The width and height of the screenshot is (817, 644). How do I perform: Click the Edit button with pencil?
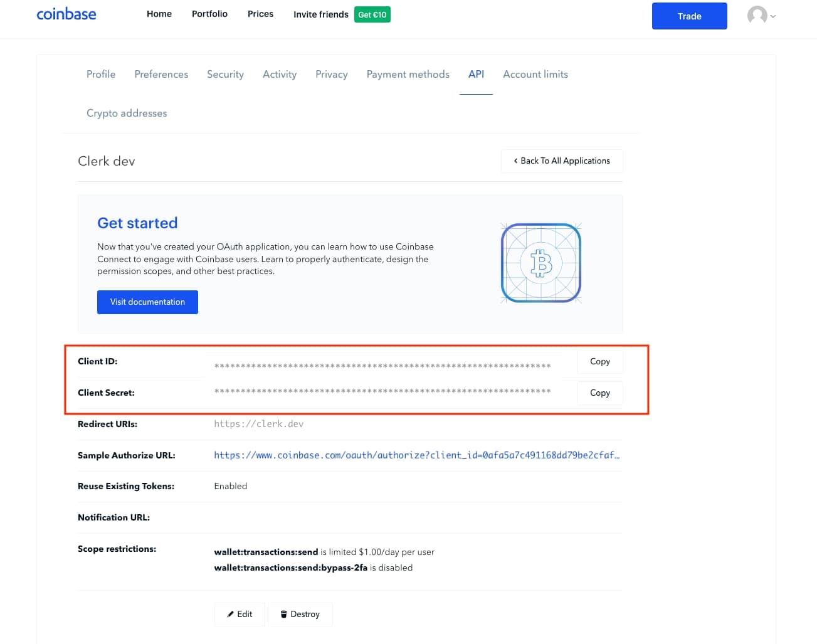pos(240,614)
